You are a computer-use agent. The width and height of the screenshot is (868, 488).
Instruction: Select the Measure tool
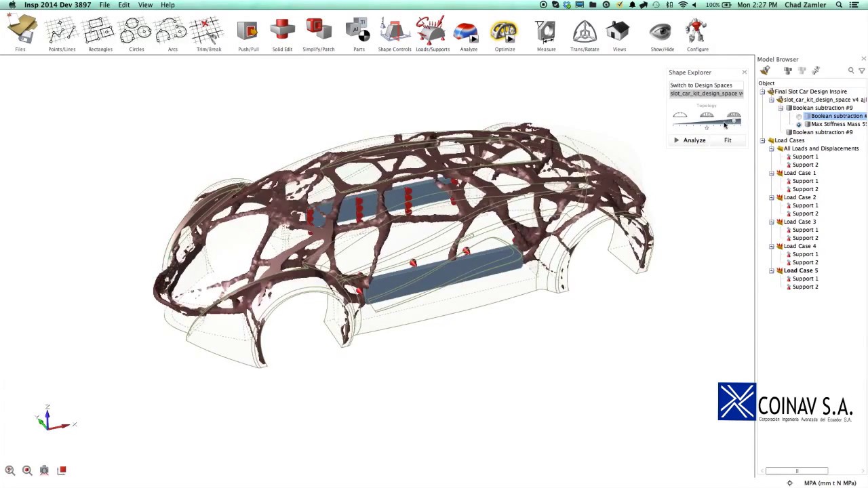click(x=546, y=35)
